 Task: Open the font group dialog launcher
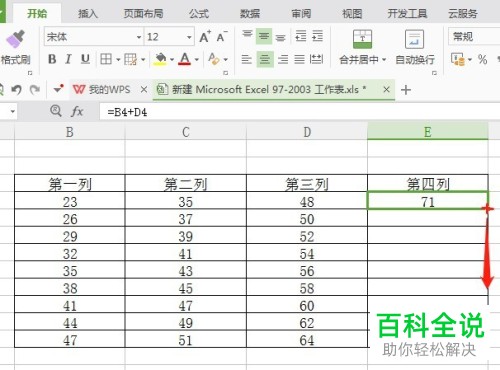click(x=226, y=72)
